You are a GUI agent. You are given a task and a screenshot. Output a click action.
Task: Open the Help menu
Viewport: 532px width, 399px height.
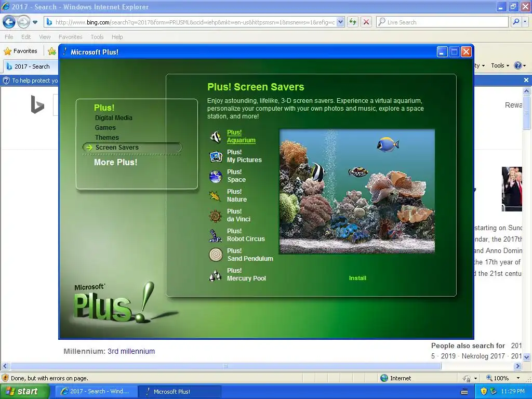(x=117, y=37)
